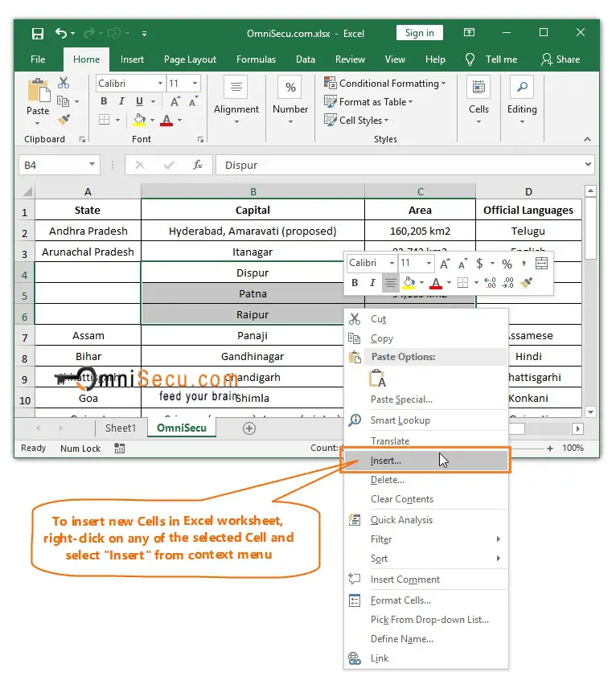Click Increase Decimal in mini toolbar
This screenshot has width=616, height=680.
point(491,283)
